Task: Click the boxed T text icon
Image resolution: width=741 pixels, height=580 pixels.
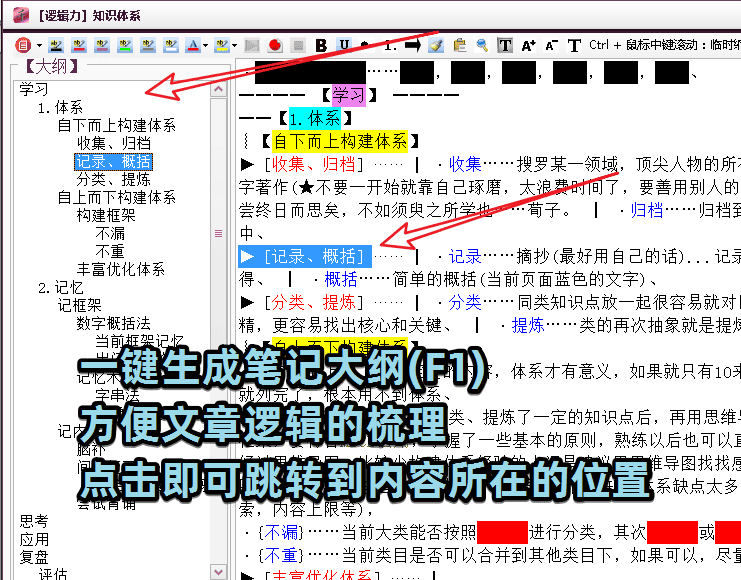Action: tap(505, 45)
